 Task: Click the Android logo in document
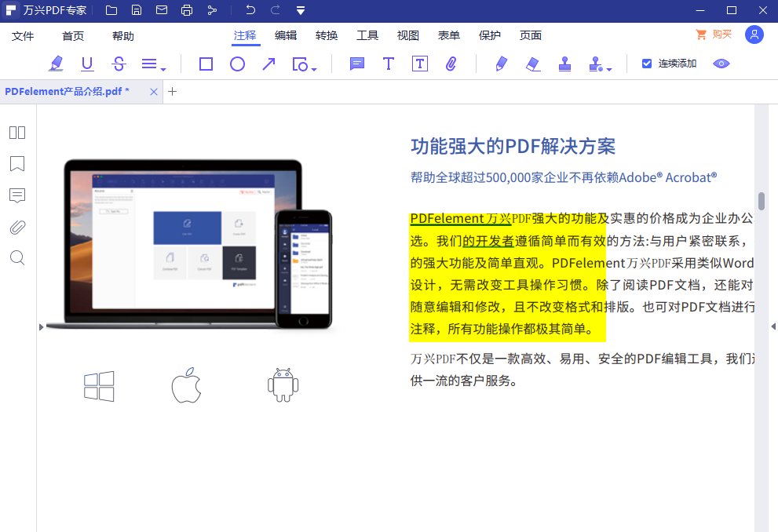pyautogui.click(x=283, y=384)
